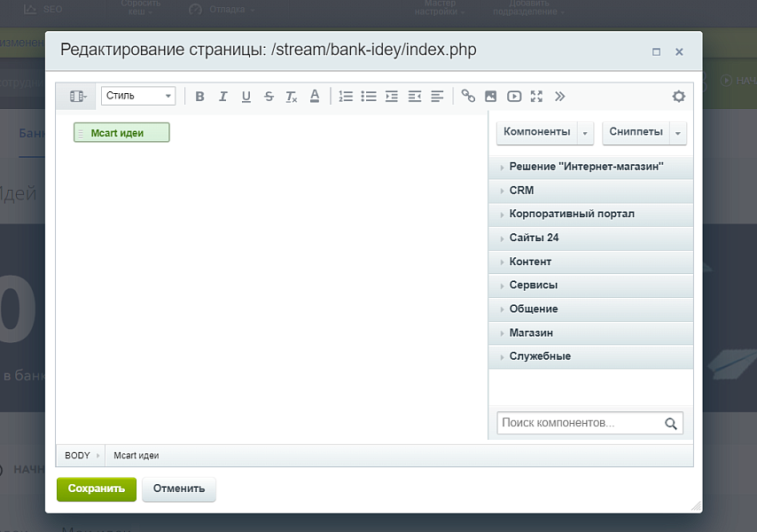757x532 pixels.
Task: Open the editor settings gear
Action: pos(678,96)
